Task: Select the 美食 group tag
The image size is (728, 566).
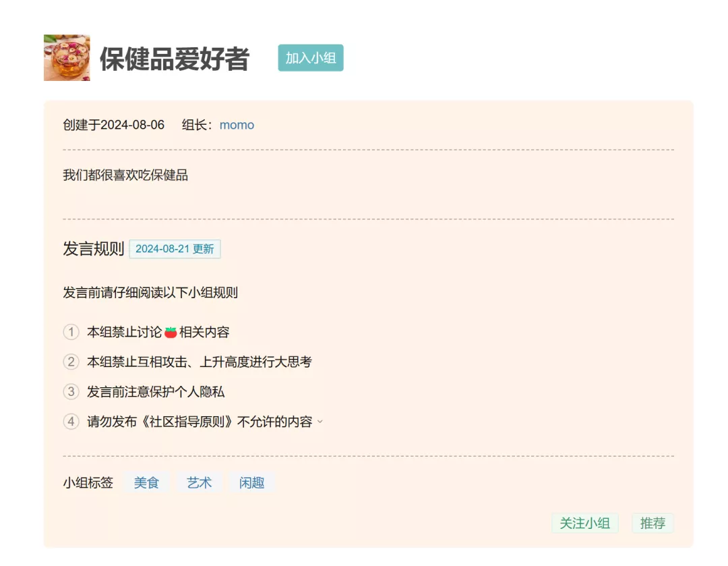Action: (x=146, y=482)
